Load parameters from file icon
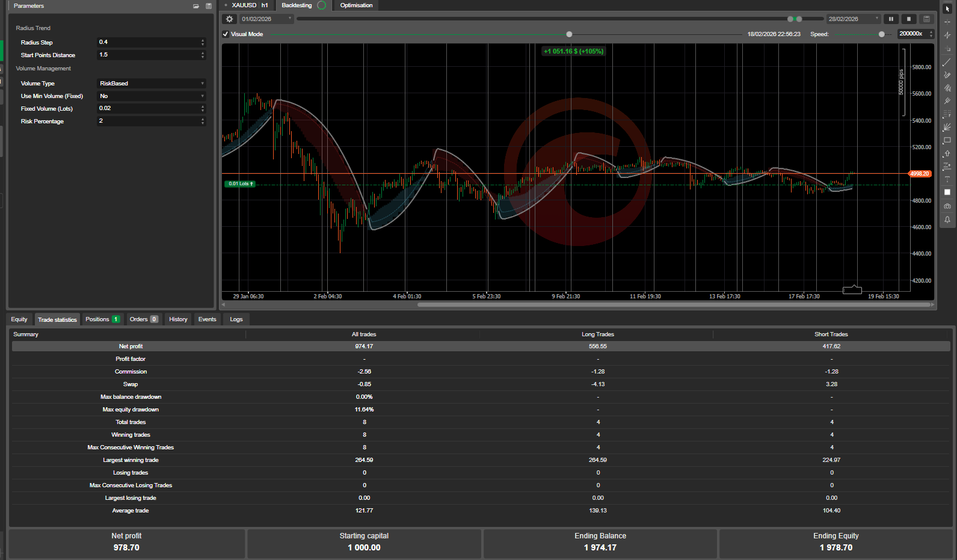Viewport: 957px width, 560px height. 196,6
